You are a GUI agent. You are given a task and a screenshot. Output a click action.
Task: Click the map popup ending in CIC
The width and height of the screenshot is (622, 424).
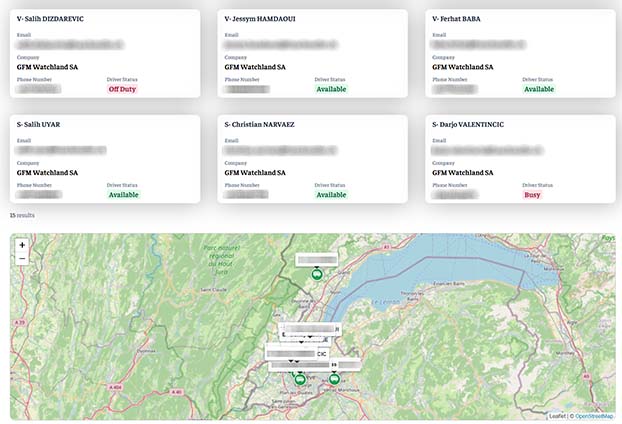point(297,353)
